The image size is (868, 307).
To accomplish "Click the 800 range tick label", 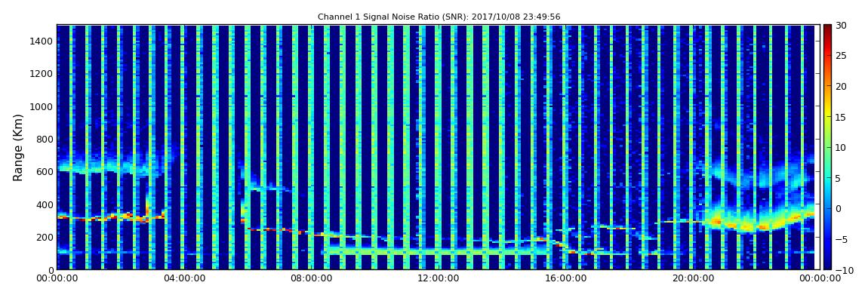I will 45,139.
